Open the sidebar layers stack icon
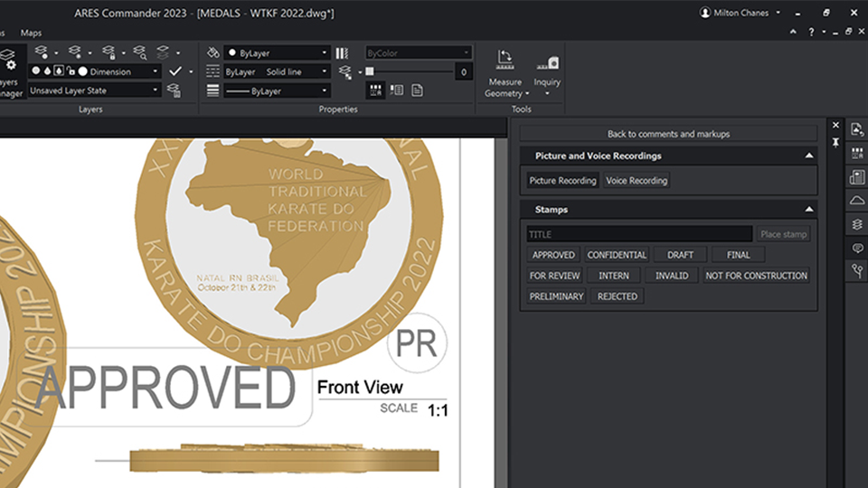 [857, 224]
